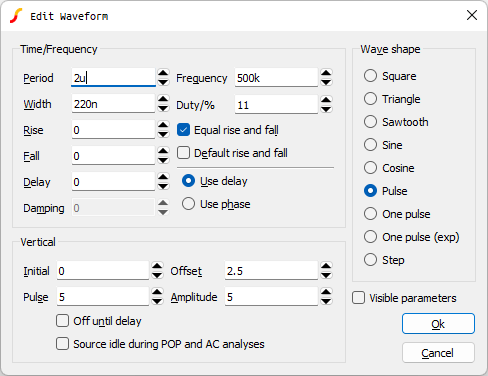This screenshot has height=376, width=488.
Task: Uncheck Equal rise and fall
Action: click(x=184, y=130)
